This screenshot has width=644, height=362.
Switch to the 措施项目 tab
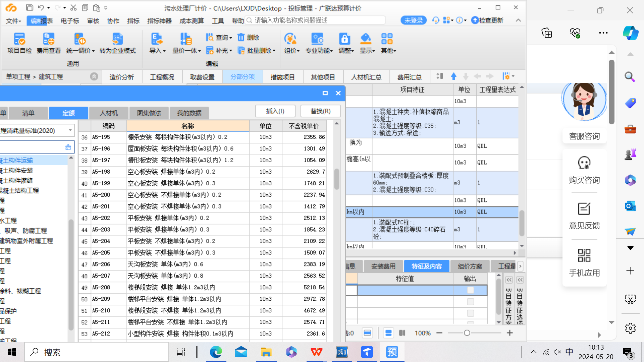click(282, 77)
